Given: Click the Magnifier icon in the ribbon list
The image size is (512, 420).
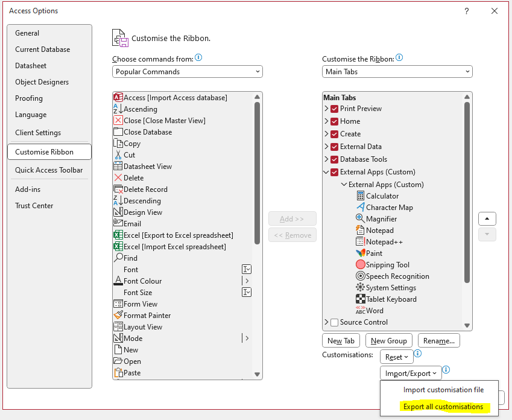Looking at the screenshot, I should click(360, 218).
